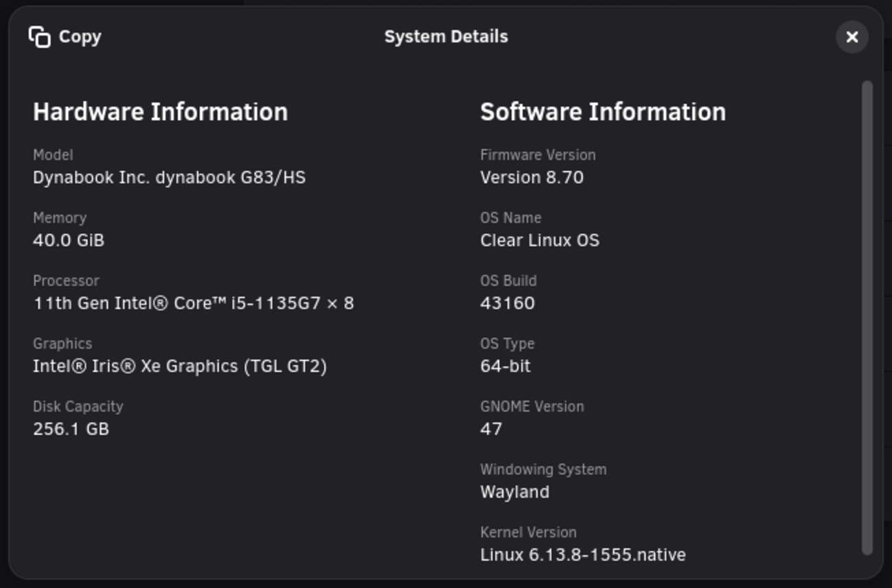This screenshot has height=588, width=892.
Task: Click the GNOME Version value 47
Action: [491, 430]
